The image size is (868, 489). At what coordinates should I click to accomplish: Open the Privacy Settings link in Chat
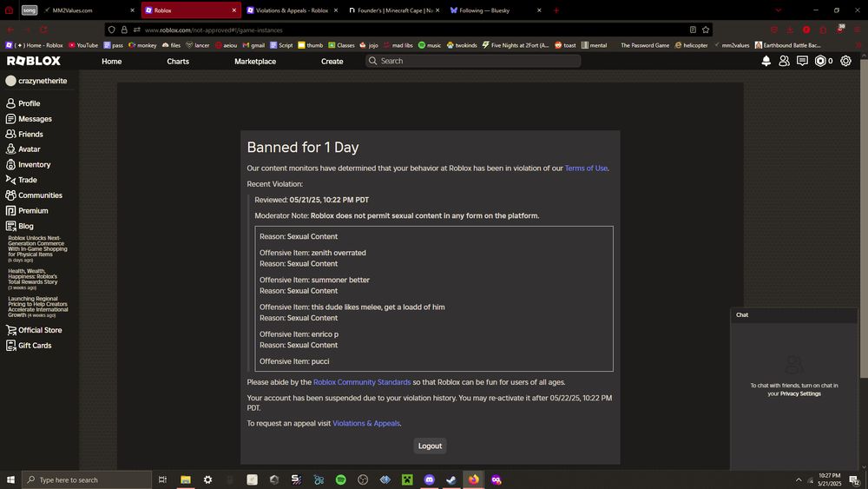tap(800, 393)
